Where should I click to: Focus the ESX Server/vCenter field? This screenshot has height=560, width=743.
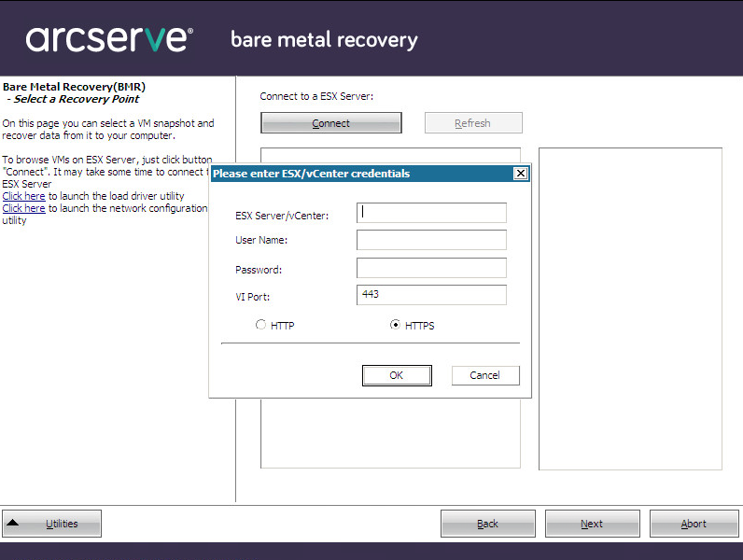pos(431,213)
